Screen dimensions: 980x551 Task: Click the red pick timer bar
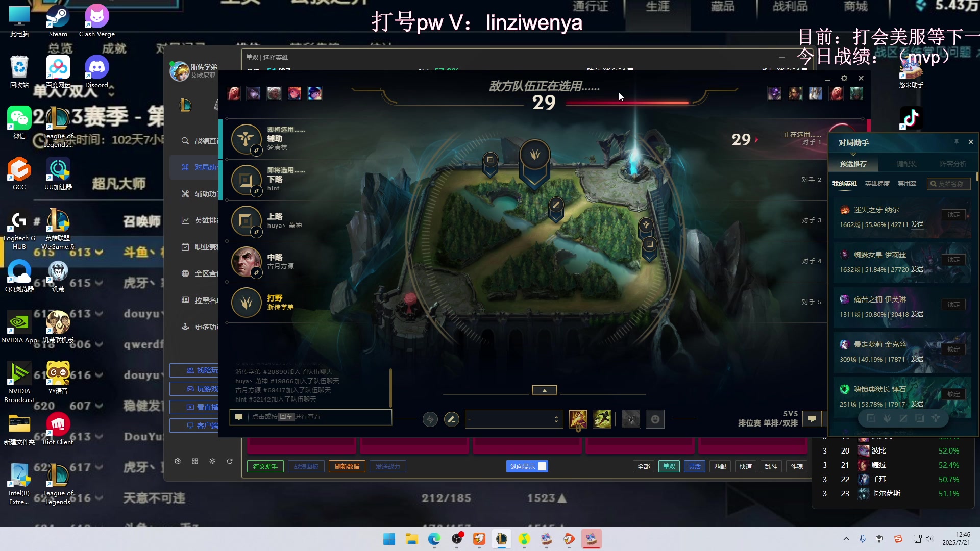[x=627, y=103]
